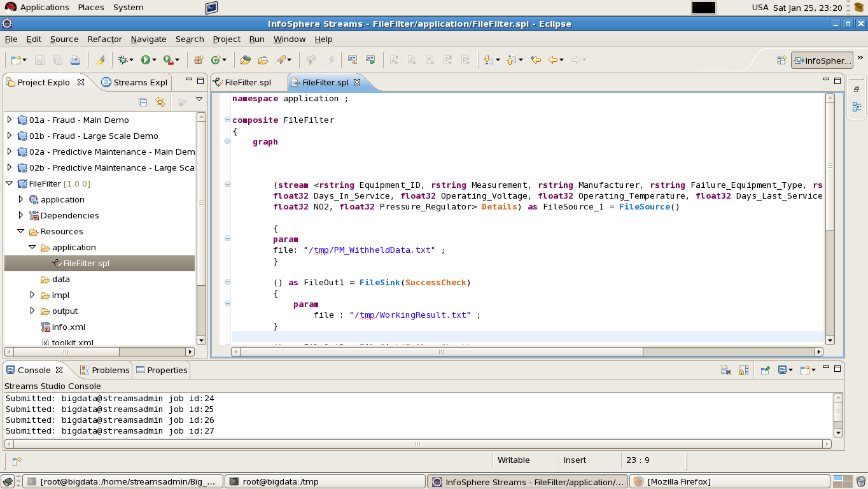Click the Open Task folder icon
Viewport: 868px width, 489px height.
pos(263,60)
